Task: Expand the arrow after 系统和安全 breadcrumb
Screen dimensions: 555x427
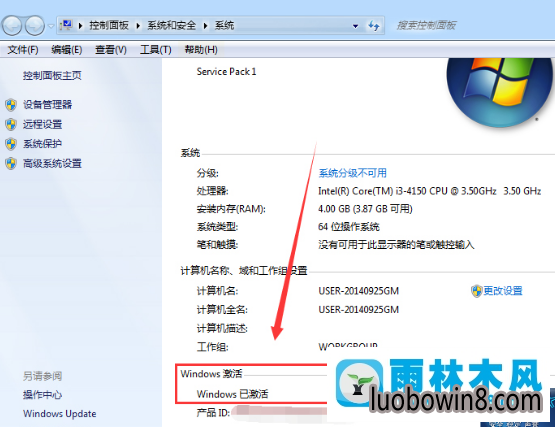Action: click(x=138, y=26)
